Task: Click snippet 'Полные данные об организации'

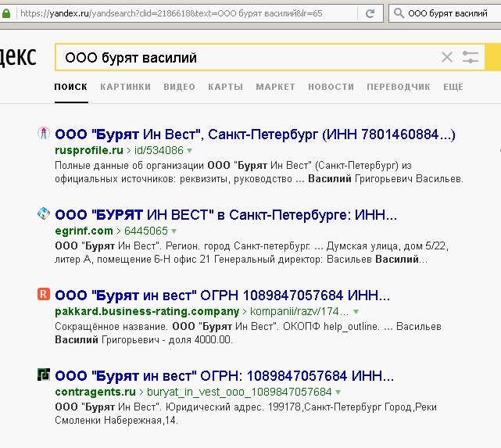Action: pyautogui.click(x=129, y=166)
